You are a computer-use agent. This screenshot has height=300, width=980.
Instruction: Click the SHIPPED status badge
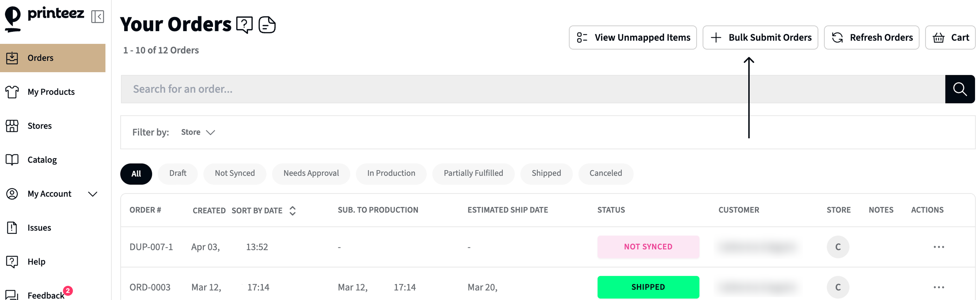point(648,287)
